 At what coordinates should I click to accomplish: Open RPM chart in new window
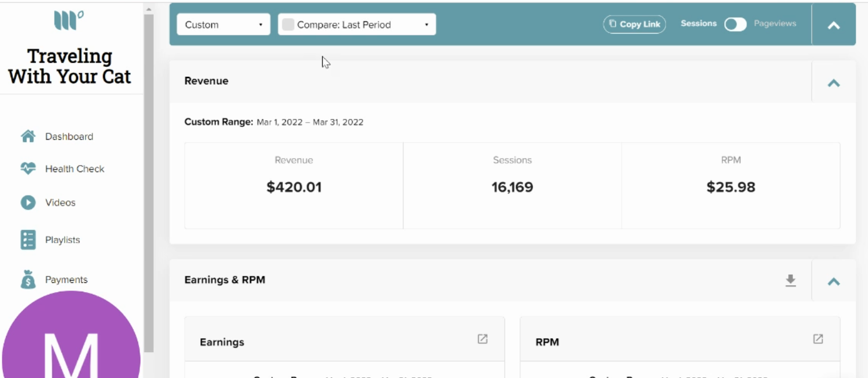coord(818,339)
